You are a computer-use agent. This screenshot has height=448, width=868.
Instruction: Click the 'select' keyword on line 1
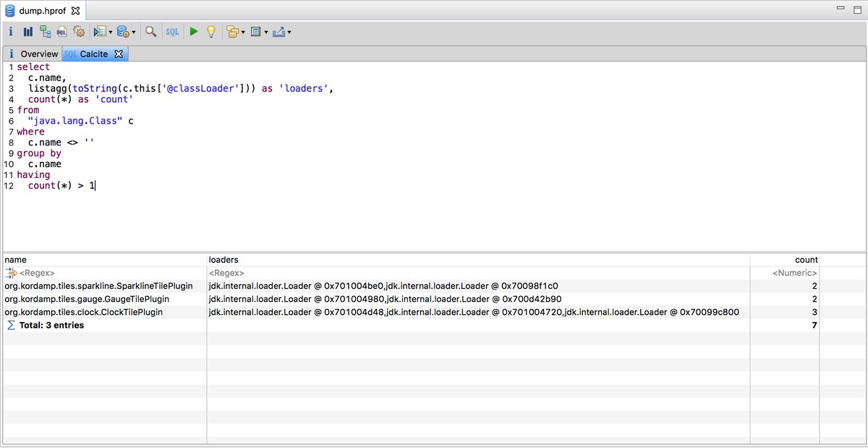click(33, 67)
